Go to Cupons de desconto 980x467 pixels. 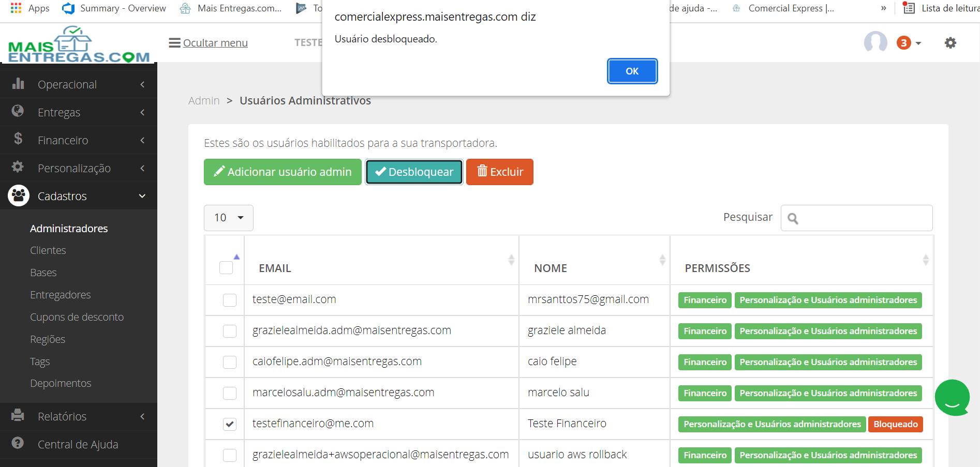77,317
